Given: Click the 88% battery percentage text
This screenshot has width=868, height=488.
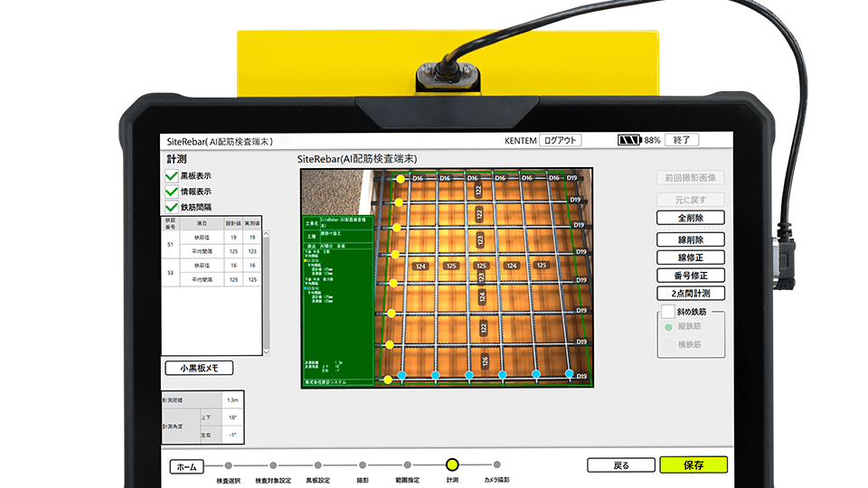Looking at the screenshot, I should click(x=652, y=141).
